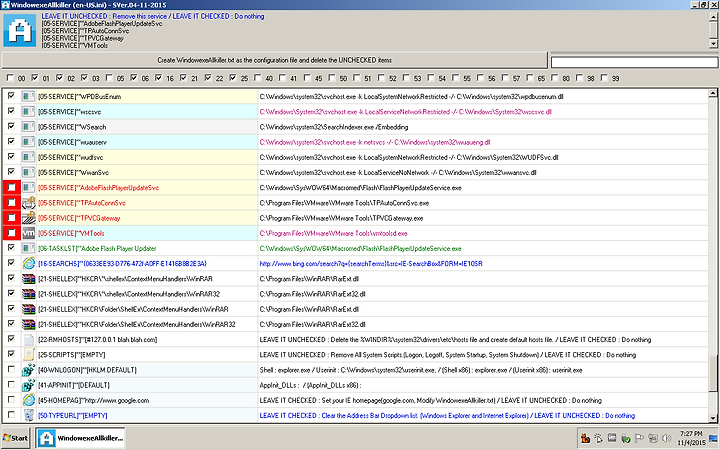720x450 pixels.
Task: Click the orange cat tray icon
Action: [585, 438]
